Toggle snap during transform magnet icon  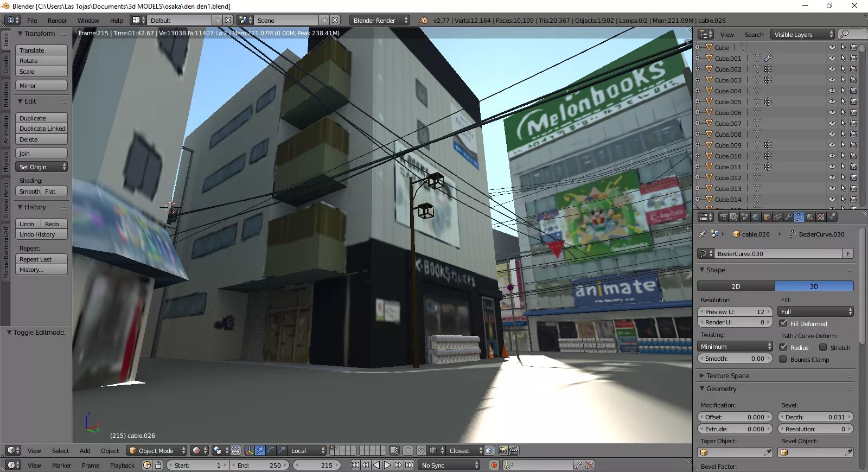click(421, 450)
